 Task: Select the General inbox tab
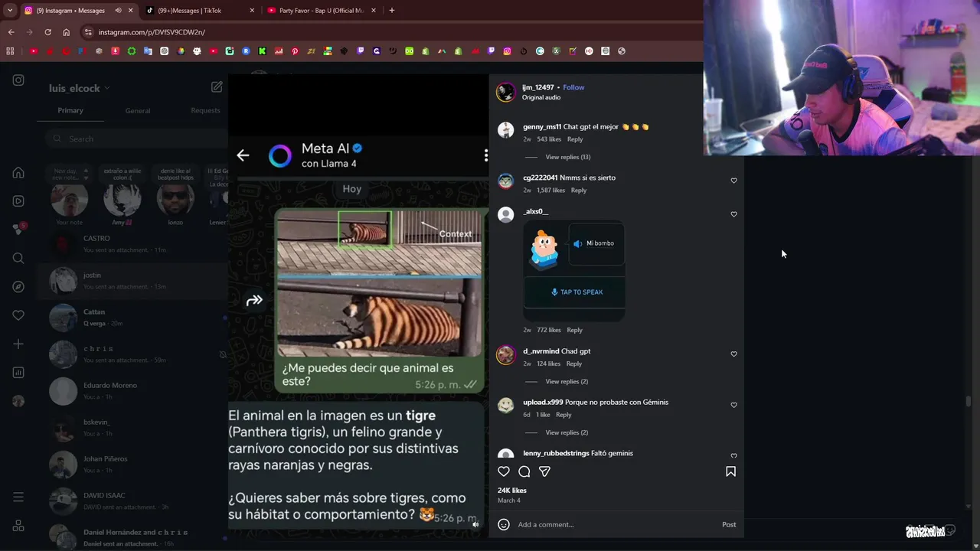point(138,110)
